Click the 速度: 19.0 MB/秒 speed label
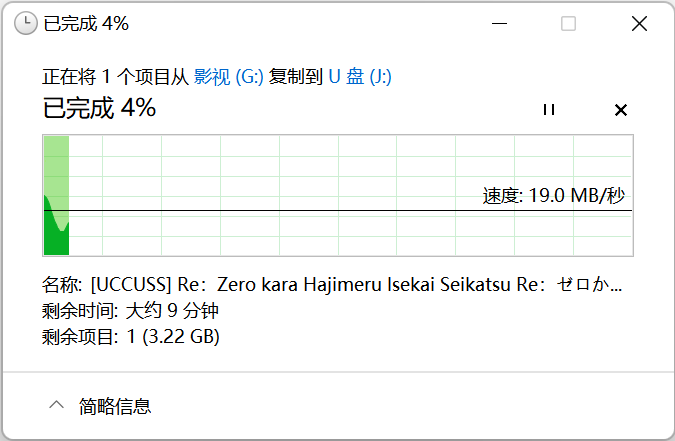This screenshot has width=675, height=441. click(x=554, y=196)
